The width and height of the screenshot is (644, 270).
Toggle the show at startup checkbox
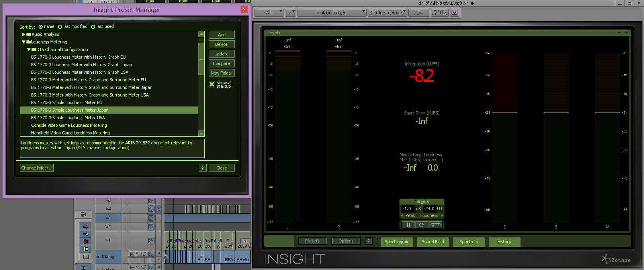pos(212,84)
